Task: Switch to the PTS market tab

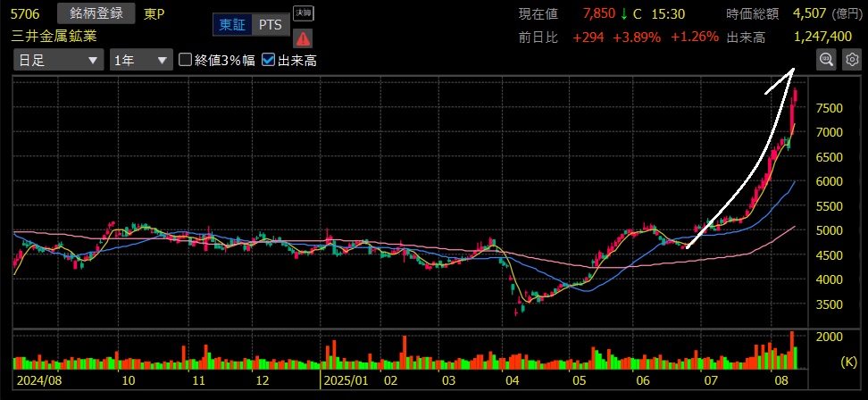Action: point(270,25)
